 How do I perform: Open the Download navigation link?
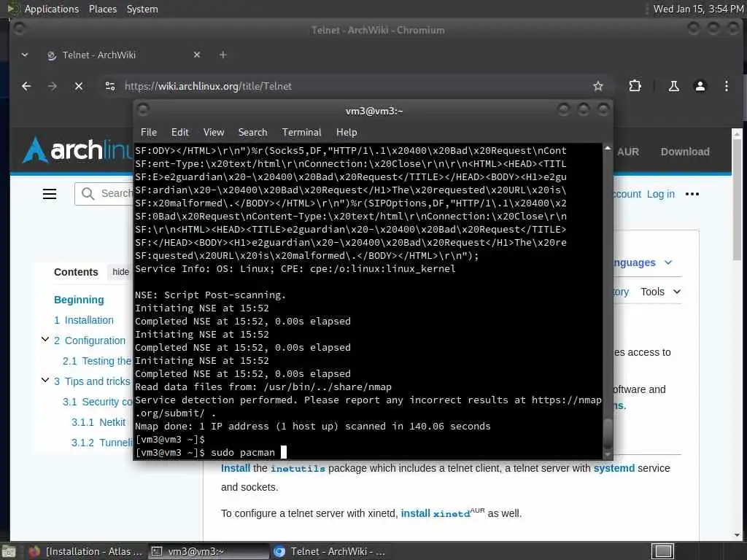tap(684, 152)
